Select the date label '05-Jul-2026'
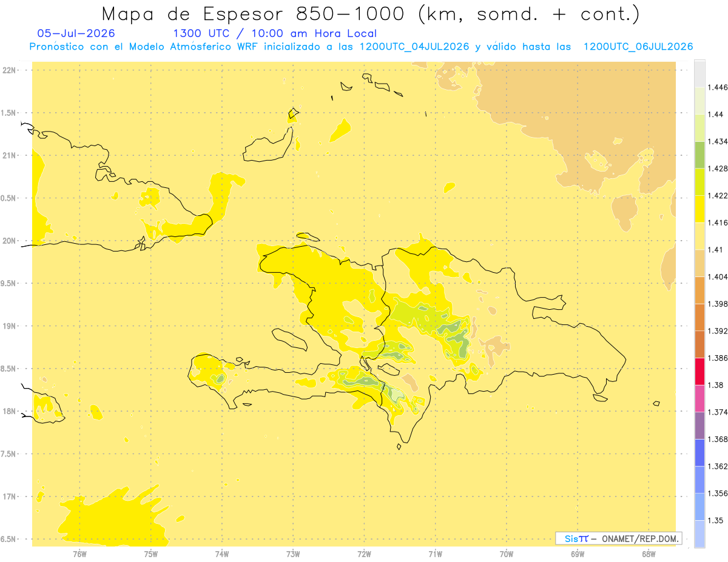 pyautogui.click(x=76, y=33)
